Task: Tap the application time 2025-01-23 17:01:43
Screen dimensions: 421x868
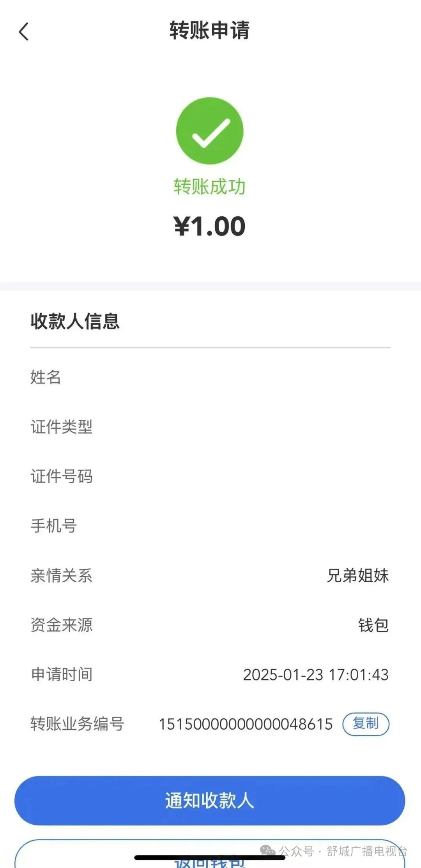Action: (316, 675)
